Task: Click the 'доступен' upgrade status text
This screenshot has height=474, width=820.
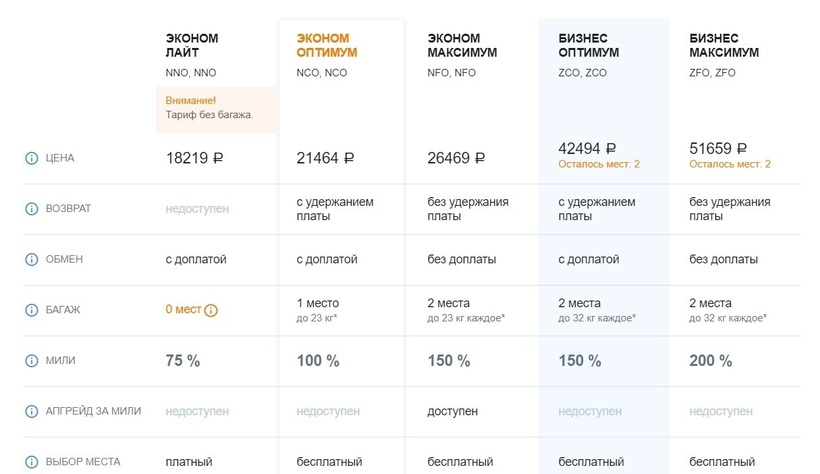Action: [452, 411]
